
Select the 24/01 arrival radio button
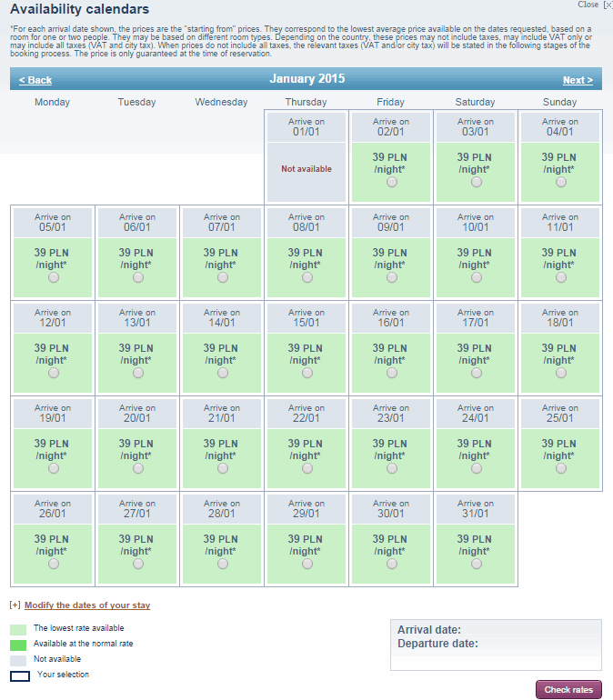click(477, 469)
